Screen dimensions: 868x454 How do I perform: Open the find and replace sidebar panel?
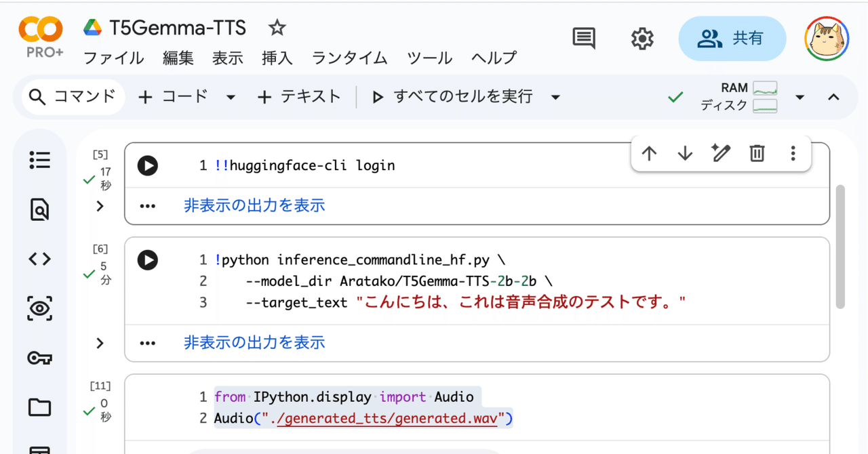(x=39, y=209)
